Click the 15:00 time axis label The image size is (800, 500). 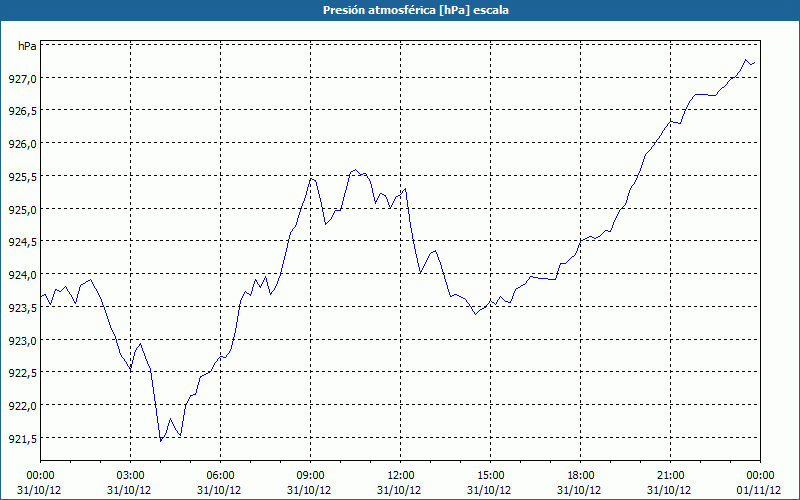coord(490,476)
